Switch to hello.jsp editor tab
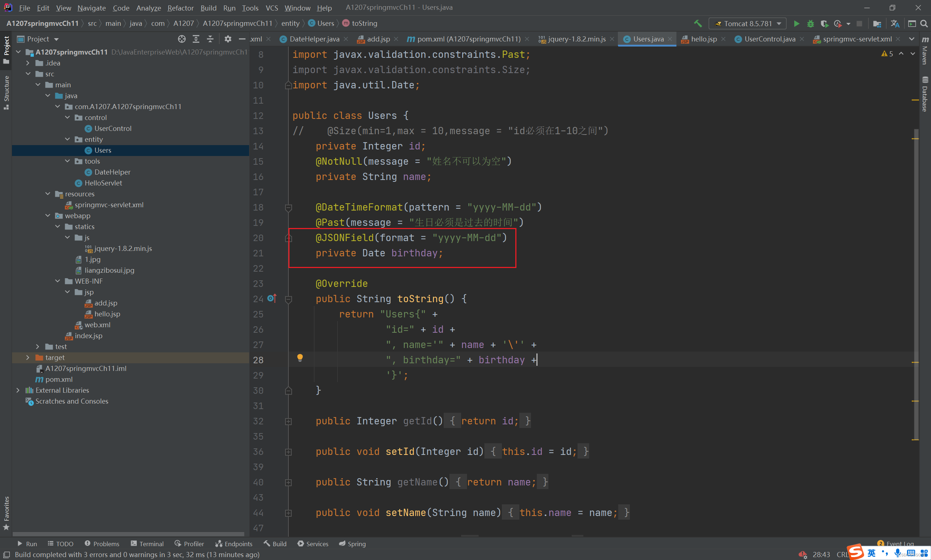Screen dimensions: 931x560 click(703, 39)
